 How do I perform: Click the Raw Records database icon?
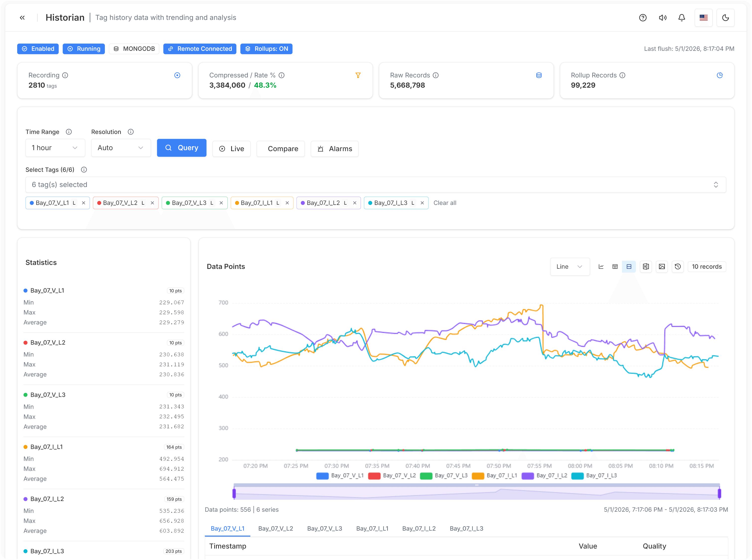point(539,75)
